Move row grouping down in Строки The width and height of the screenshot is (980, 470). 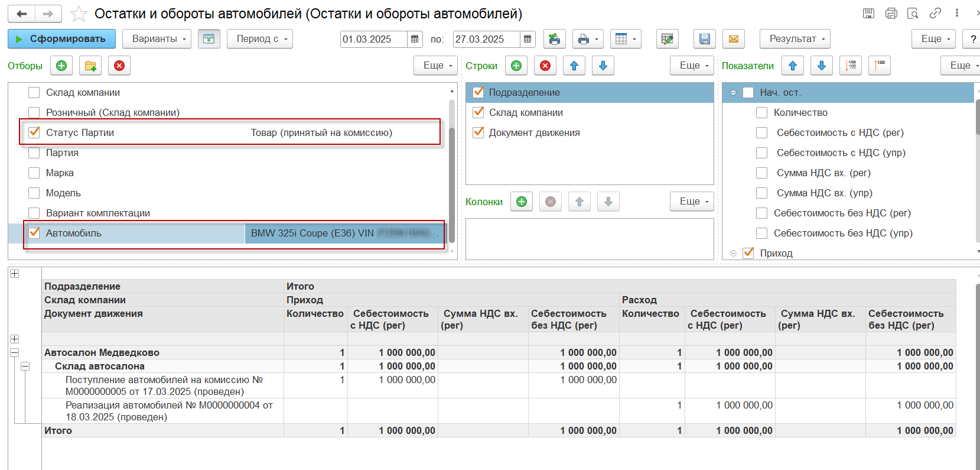603,66
